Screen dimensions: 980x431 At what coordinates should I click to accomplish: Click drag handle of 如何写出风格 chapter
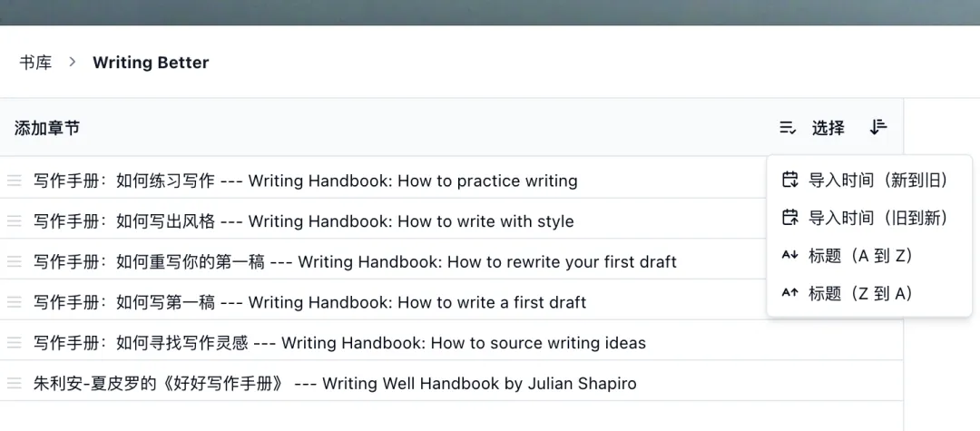point(15,221)
